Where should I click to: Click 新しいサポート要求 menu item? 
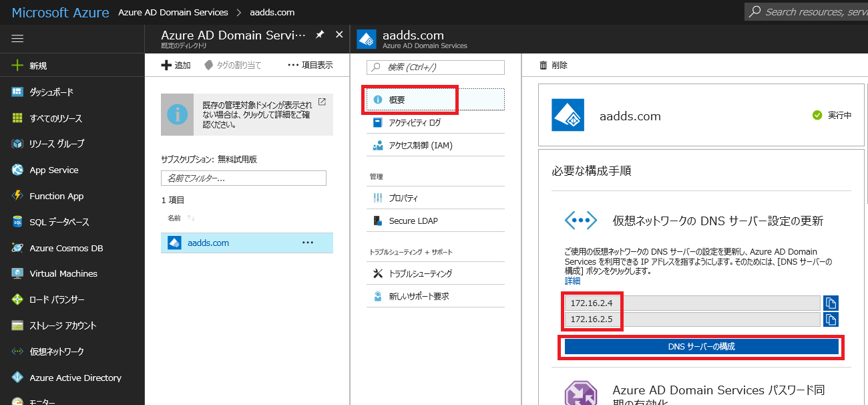point(435,296)
